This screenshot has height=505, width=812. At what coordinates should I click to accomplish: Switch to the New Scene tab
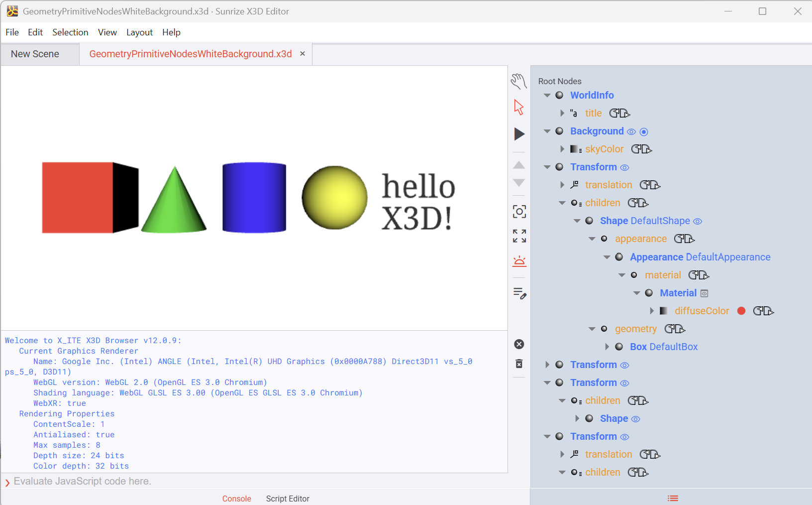35,54
